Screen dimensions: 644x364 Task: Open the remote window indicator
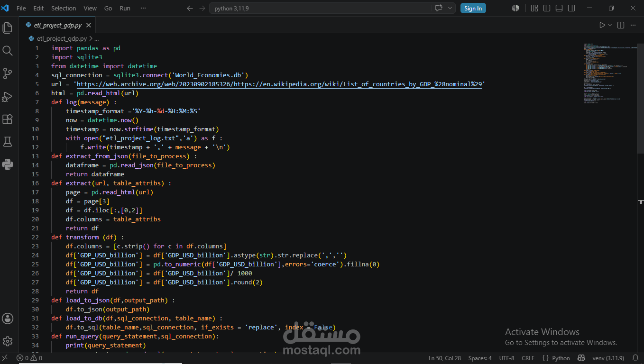[x=5, y=358]
